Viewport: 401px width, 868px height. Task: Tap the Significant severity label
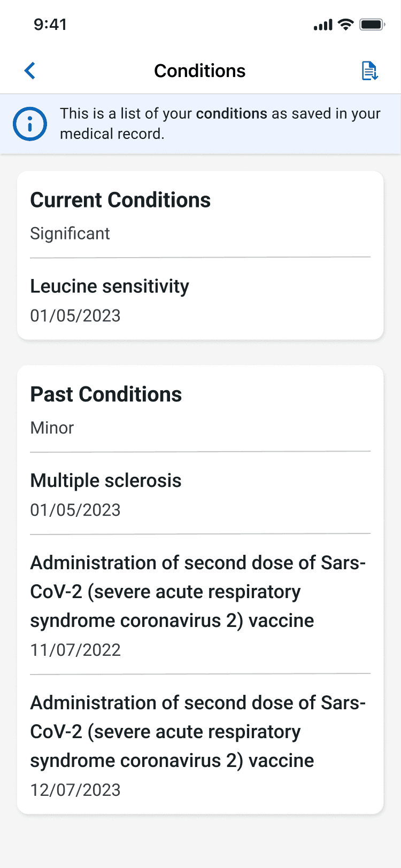[70, 234]
